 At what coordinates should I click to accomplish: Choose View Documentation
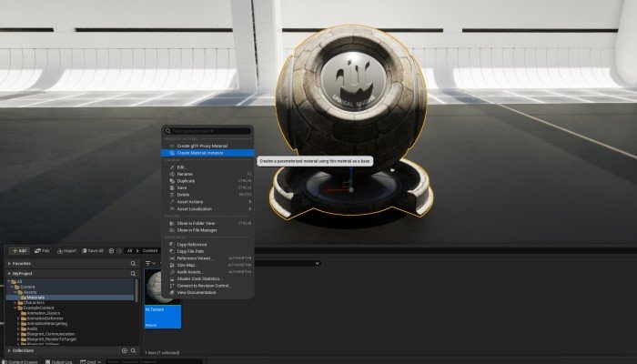click(x=207, y=292)
